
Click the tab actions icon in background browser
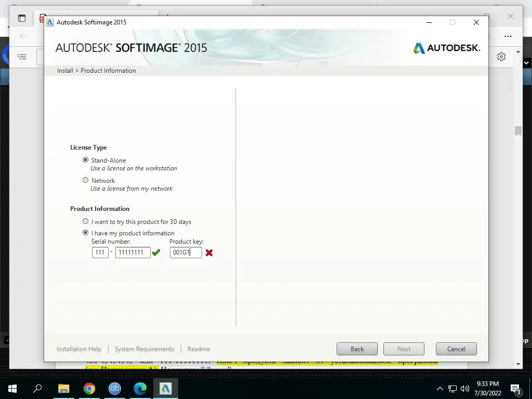pos(22,18)
